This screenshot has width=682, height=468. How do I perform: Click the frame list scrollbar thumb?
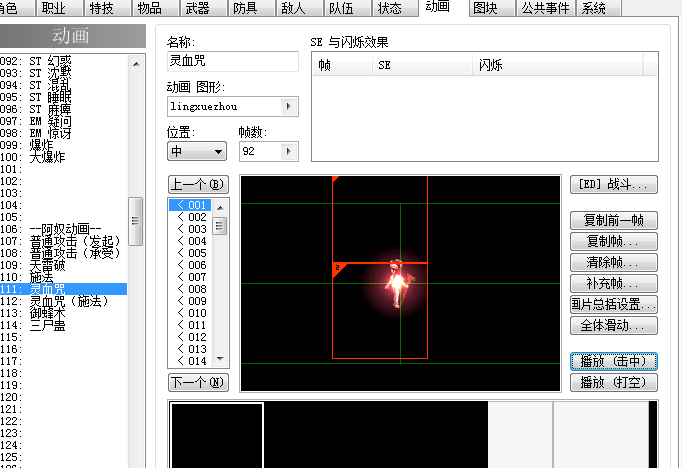[x=220, y=226]
